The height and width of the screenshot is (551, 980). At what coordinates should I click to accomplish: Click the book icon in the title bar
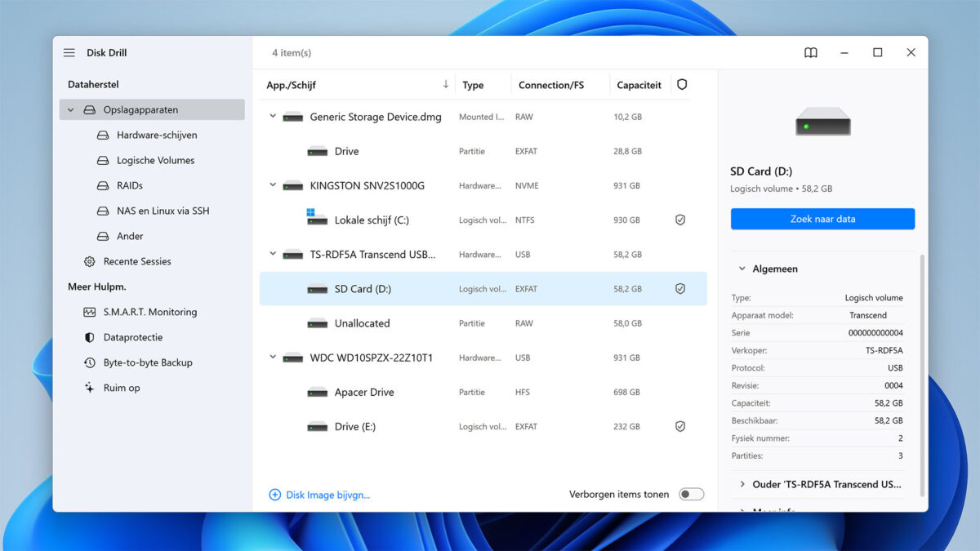pyautogui.click(x=810, y=52)
